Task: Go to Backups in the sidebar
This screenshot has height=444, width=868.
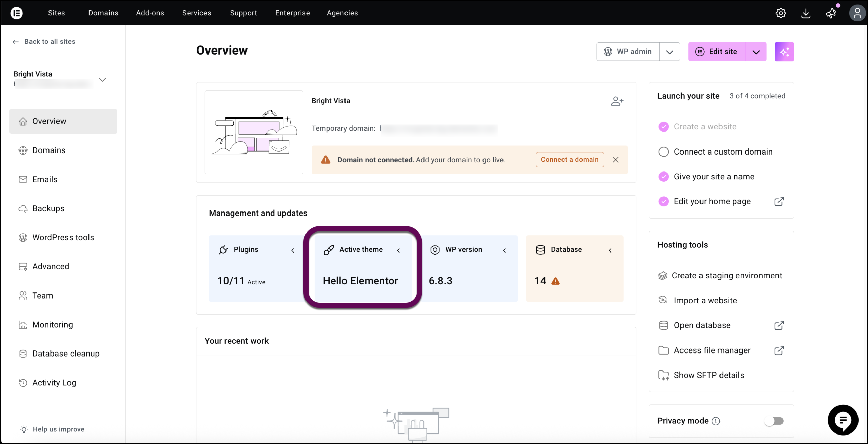Action: (x=48, y=208)
